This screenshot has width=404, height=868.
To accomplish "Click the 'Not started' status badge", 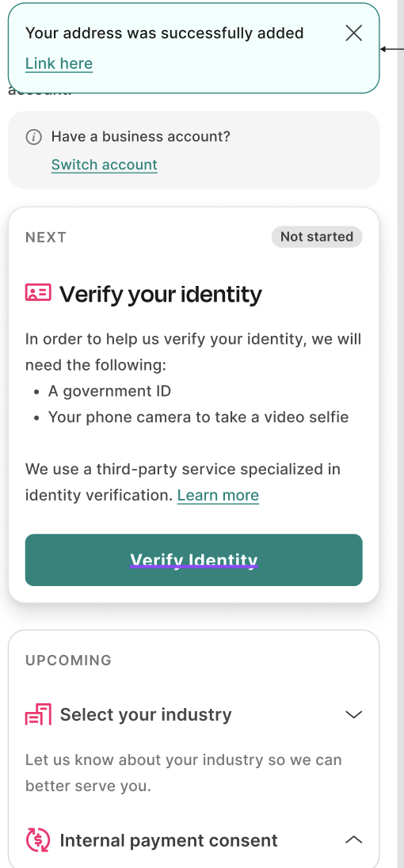I will 317,237.
